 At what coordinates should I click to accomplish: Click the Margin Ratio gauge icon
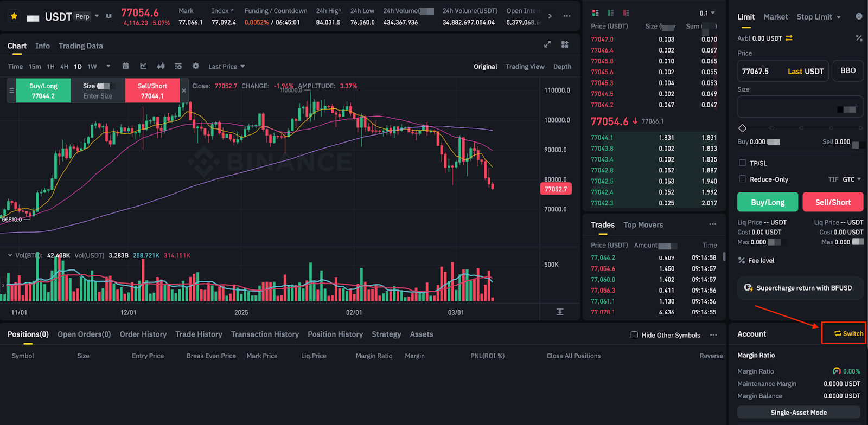[x=837, y=371]
